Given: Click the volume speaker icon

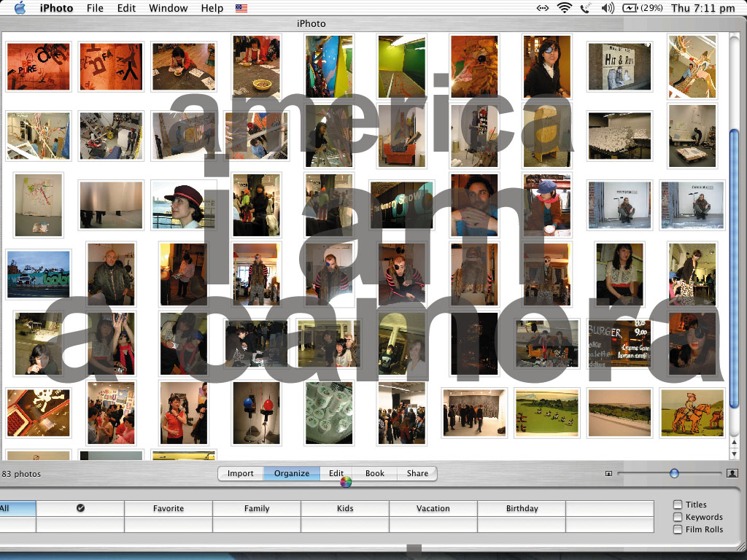Looking at the screenshot, I should (x=608, y=8).
